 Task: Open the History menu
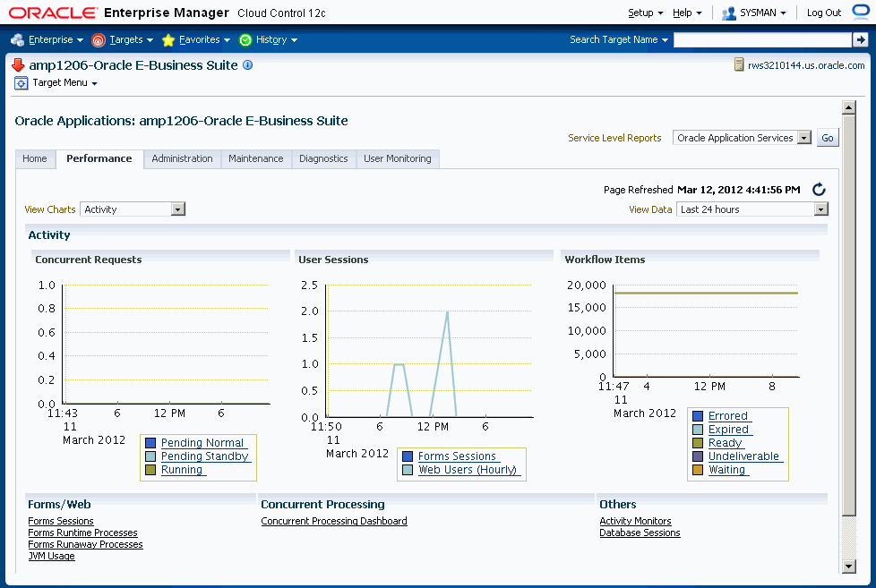point(277,39)
